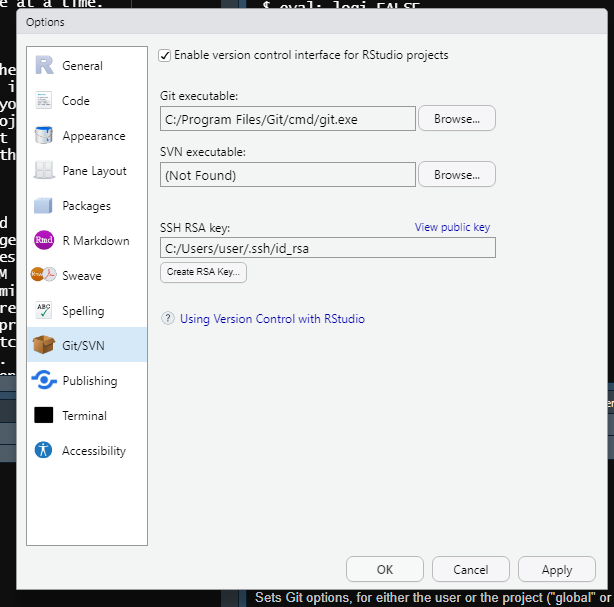Switch to Sweave options label
The image size is (614, 607).
(x=82, y=276)
